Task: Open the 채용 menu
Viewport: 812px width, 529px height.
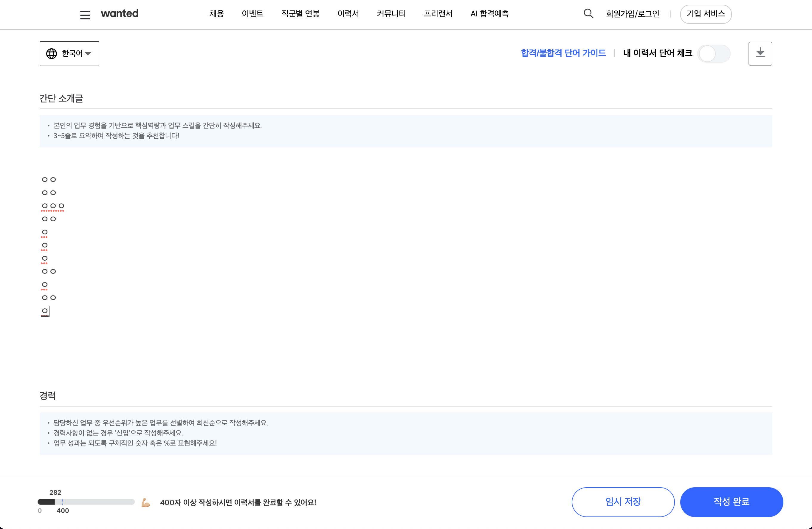Action: tap(216, 14)
